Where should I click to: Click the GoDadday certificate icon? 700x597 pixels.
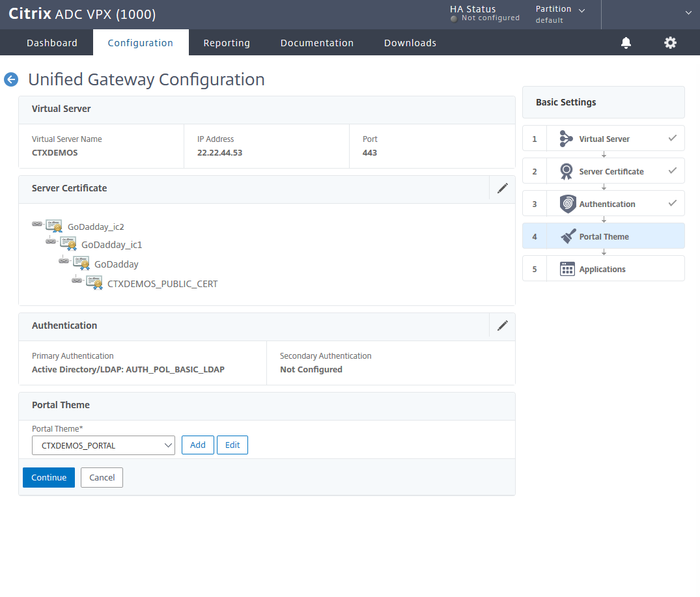pos(81,263)
